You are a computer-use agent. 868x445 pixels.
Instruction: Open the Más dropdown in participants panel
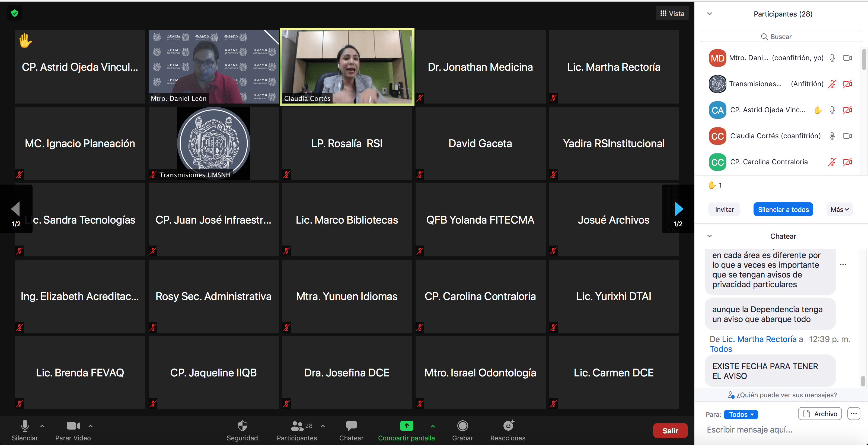tap(839, 209)
